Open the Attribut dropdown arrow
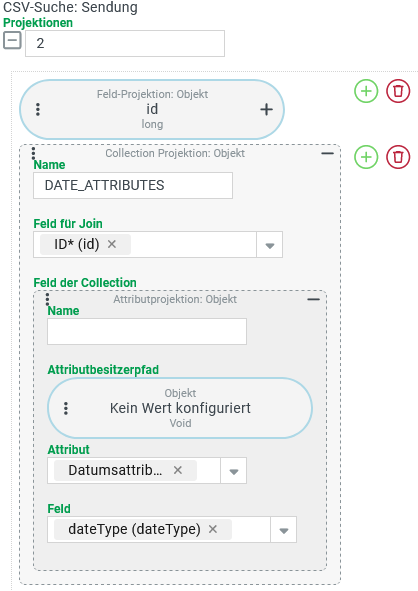418x591 pixels. point(234,471)
